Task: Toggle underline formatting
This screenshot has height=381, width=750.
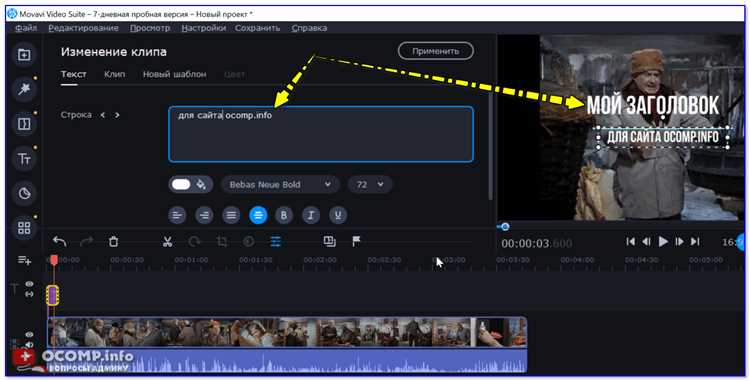Action: click(338, 215)
